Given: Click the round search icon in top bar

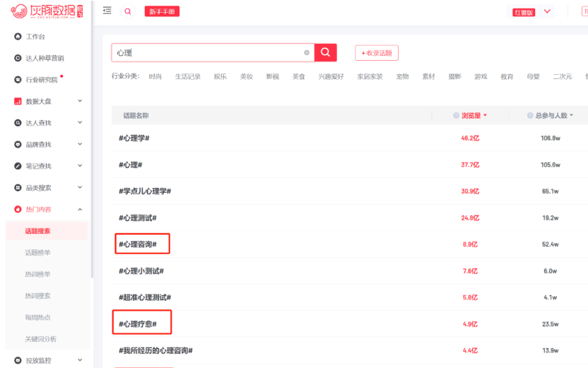Looking at the screenshot, I should tap(127, 11).
